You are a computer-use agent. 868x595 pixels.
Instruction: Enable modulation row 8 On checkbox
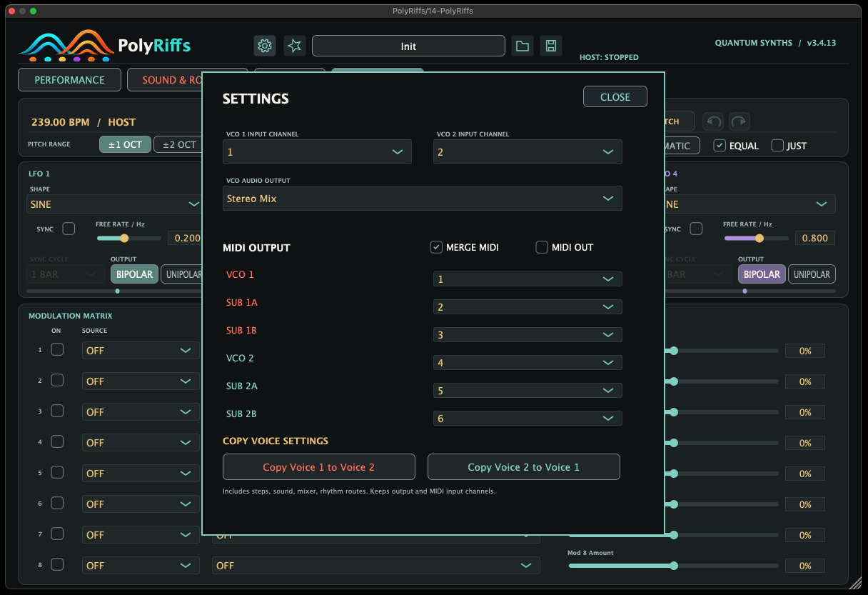[x=57, y=564]
